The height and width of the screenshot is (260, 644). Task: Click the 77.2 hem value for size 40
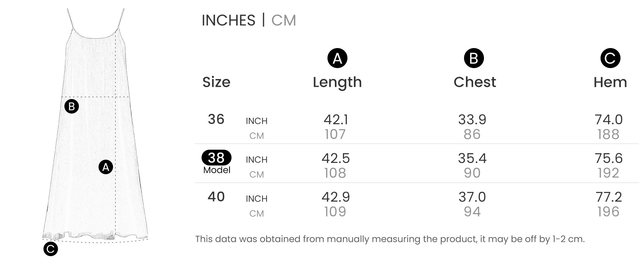click(609, 197)
